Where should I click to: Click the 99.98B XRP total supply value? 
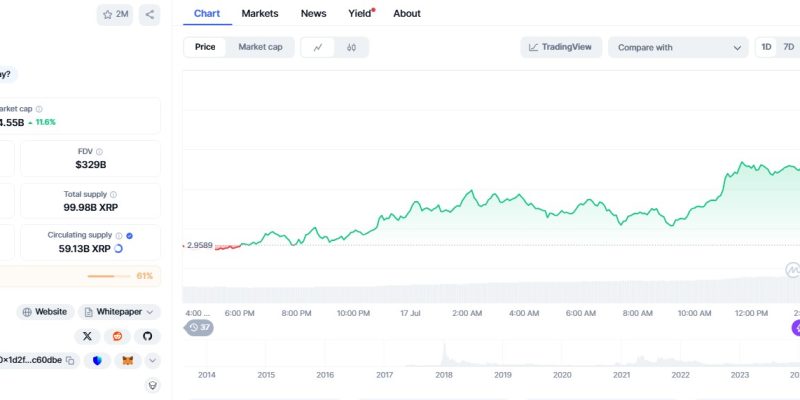91,207
